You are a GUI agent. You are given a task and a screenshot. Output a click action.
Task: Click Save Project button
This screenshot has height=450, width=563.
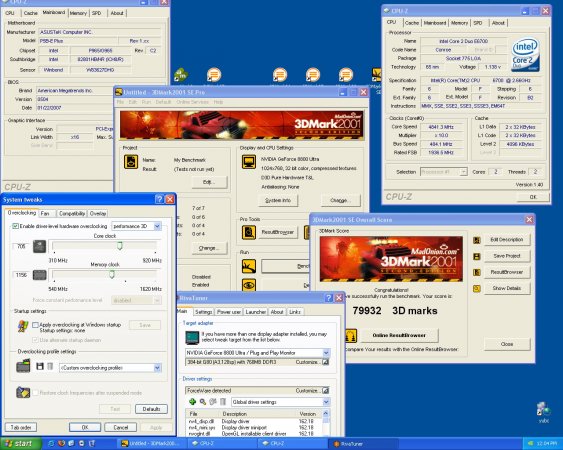click(x=507, y=256)
